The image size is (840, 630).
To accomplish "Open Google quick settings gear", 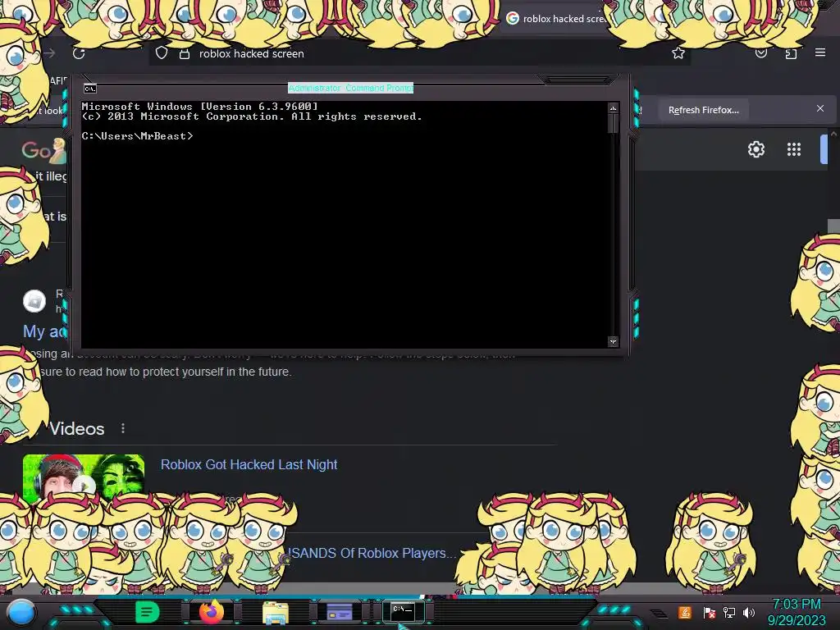I will 756,149.
